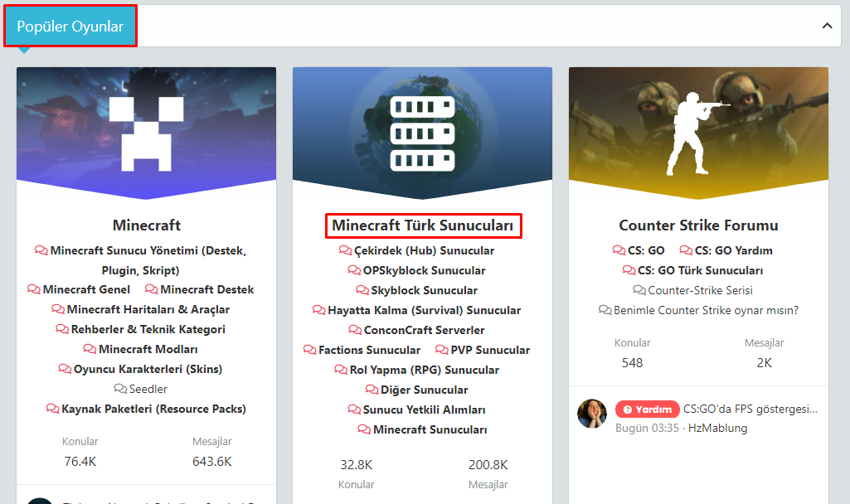
Task: Open the Minecraft Destek subforum
Action: (x=207, y=290)
